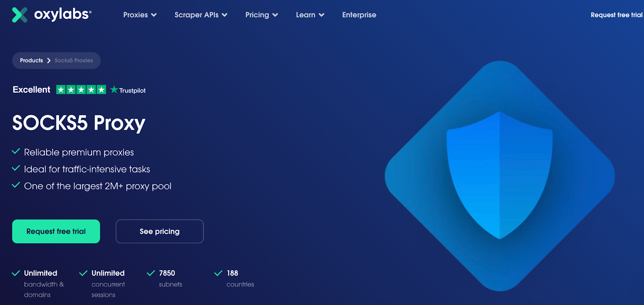This screenshot has height=305, width=644.
Task: Click the '188' countries figure
Action: tap(232, 273)
